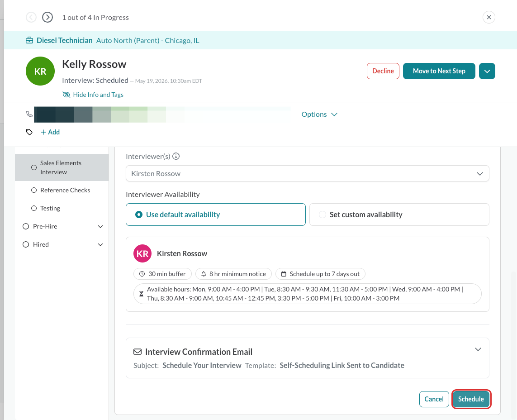Click the envelope email icon
The image size is (517, 420).
138,352
